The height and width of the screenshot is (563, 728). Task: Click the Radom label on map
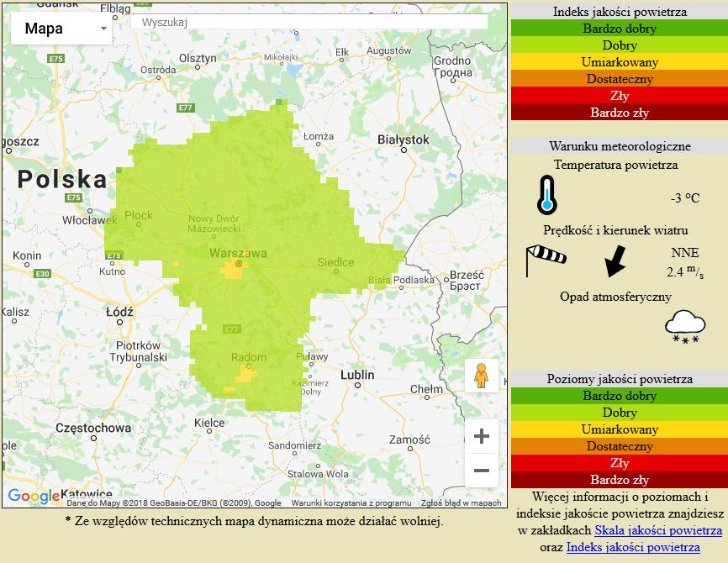249,357
